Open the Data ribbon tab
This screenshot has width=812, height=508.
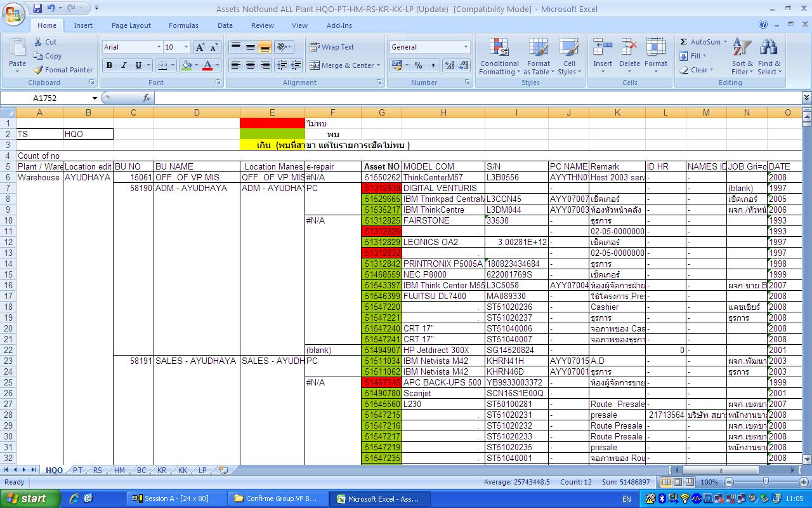(225, 25)
